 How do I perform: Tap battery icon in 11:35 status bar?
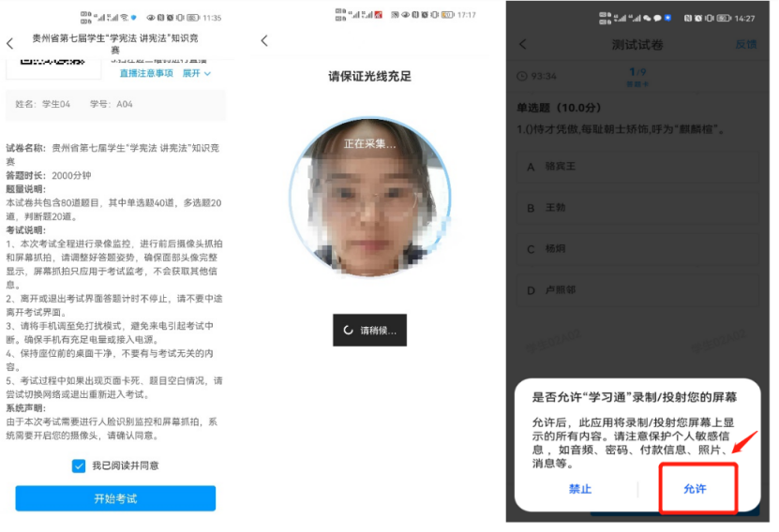[x=192, y=17]
